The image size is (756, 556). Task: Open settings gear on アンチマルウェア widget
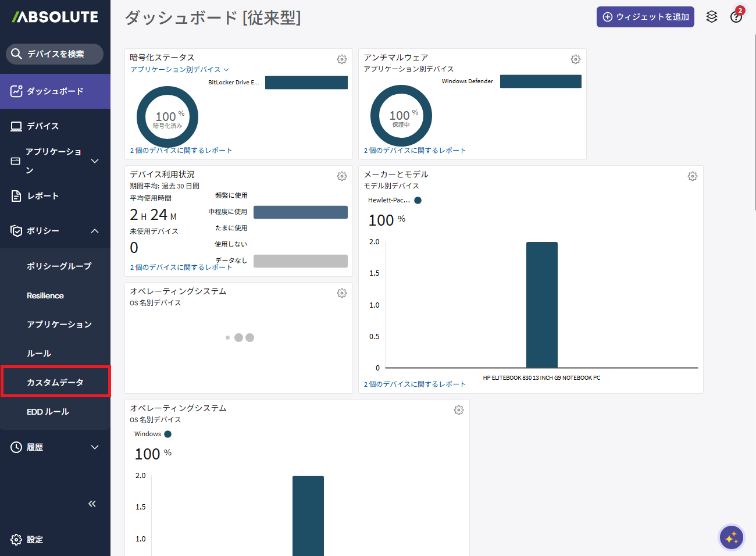pyautogui.click(x=576, y=59)
